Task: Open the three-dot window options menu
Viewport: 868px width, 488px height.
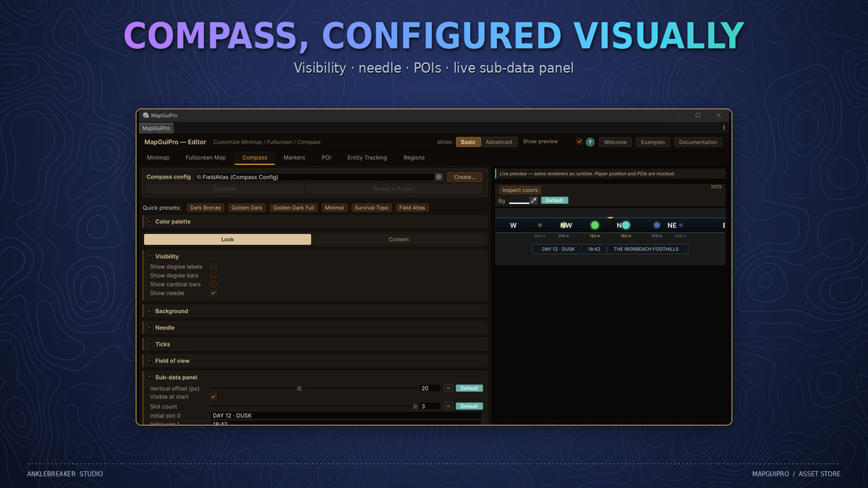Action: (724, 128)
